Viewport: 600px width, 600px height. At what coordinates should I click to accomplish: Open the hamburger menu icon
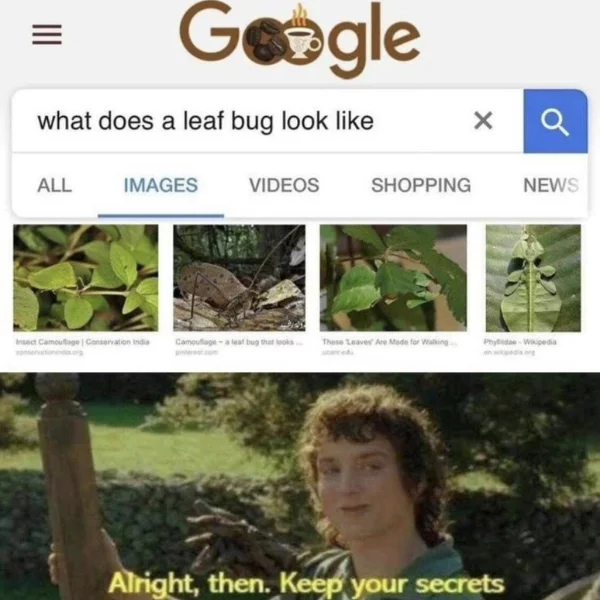coord(47,34)
